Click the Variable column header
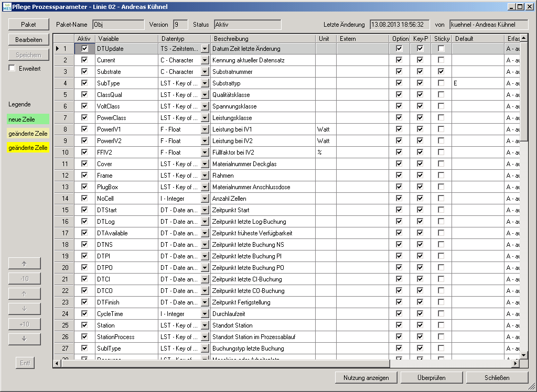The width and height of the screenshot is (537, 392). pyautogui.click(x=126, y=39)
